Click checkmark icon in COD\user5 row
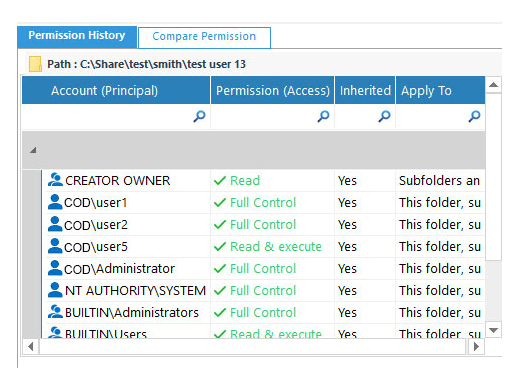 point(220,247)
